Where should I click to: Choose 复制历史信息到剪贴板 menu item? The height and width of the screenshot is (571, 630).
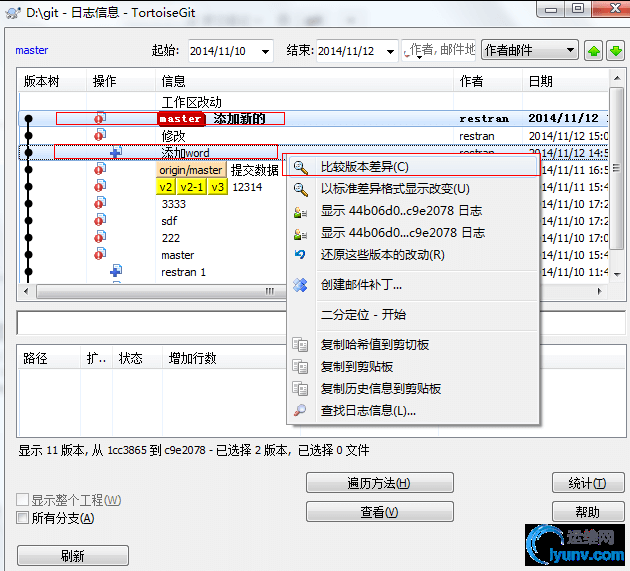tap(412, 389)
